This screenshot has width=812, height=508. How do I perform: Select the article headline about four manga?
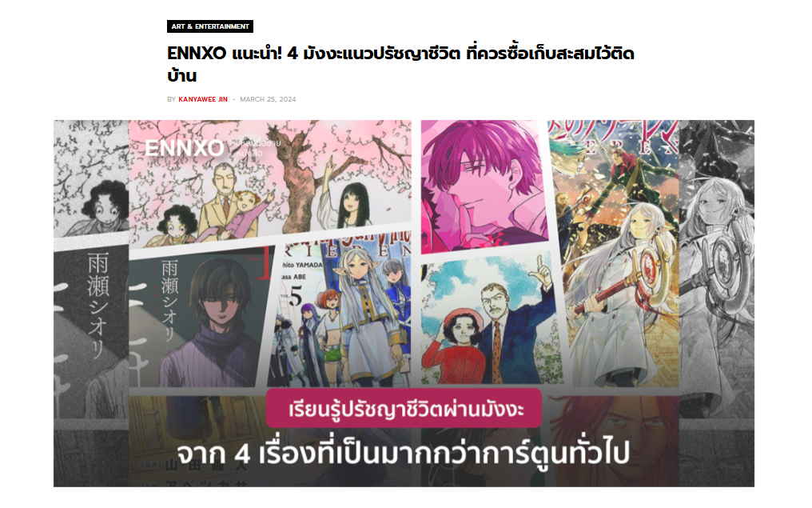click(x=400, y=64)
